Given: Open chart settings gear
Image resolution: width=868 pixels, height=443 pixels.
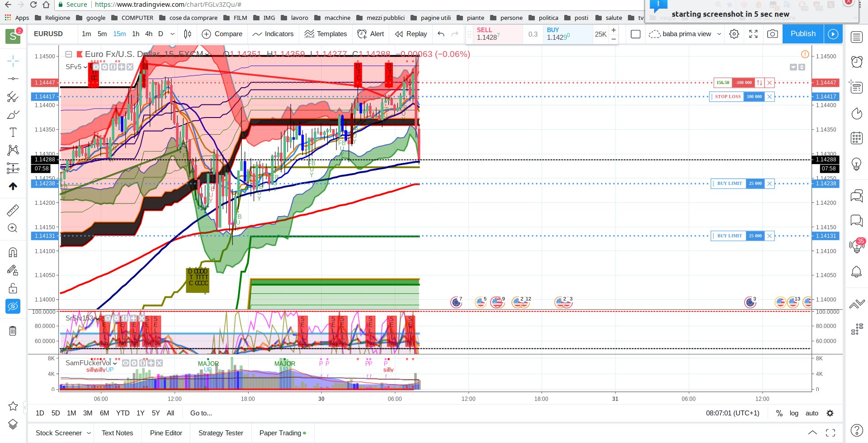Looking at the screenshot, I should point(734,34).
